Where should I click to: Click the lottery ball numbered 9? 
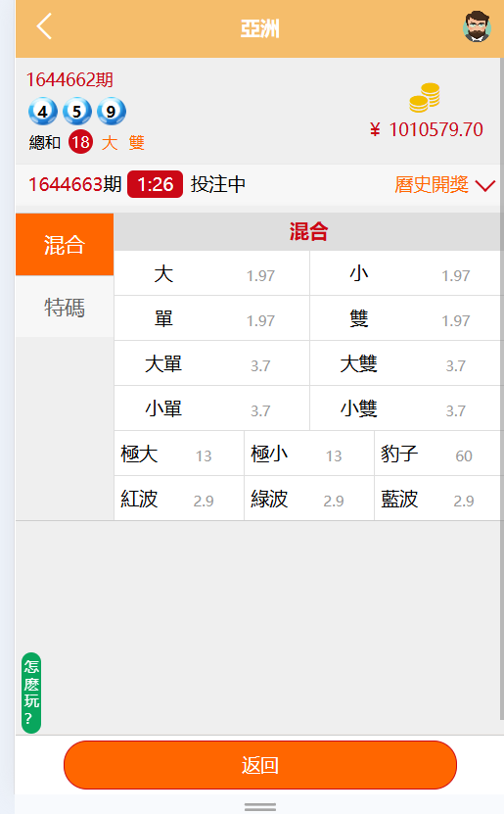(x=111, y=111)
